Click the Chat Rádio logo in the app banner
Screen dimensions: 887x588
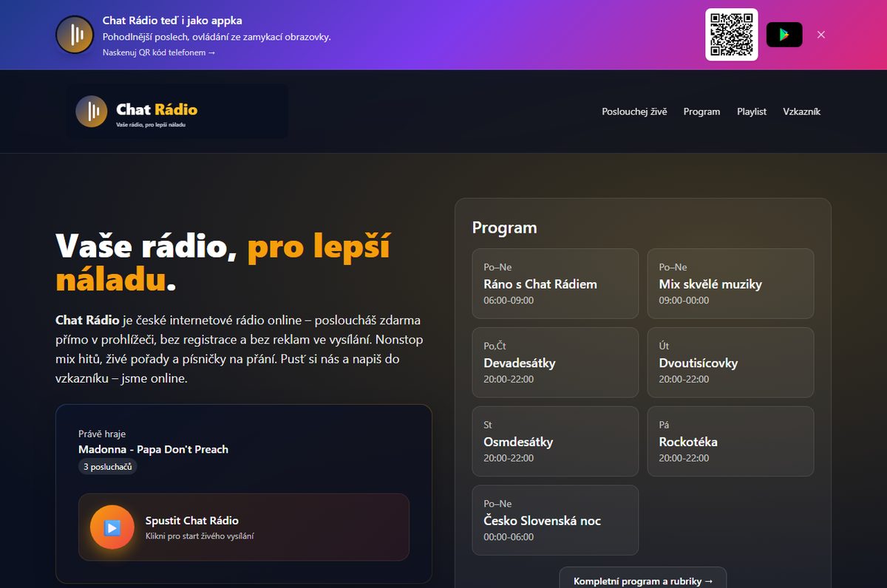click(x=75, y=35)
